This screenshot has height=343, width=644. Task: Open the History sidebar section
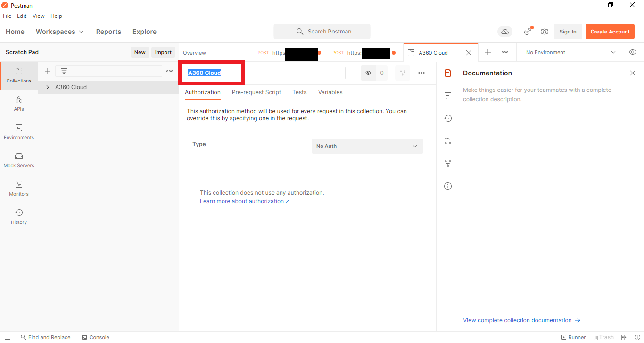[19, 217]
